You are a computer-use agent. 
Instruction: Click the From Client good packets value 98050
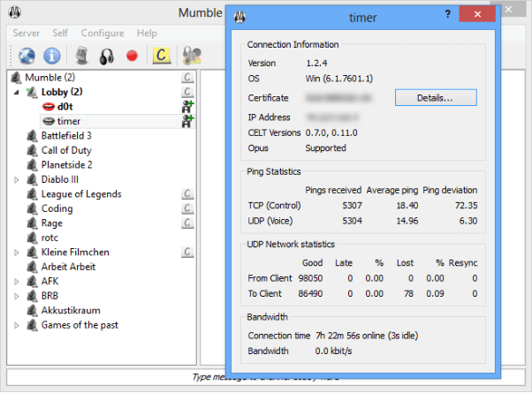310,278
